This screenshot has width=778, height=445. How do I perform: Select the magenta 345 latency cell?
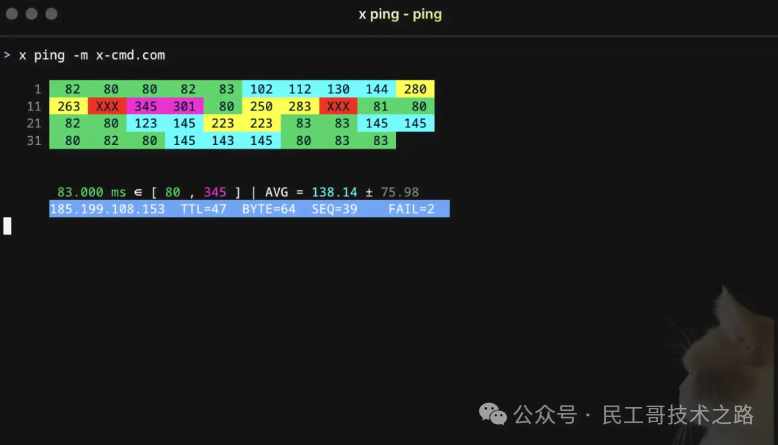(x=145, y=106)
